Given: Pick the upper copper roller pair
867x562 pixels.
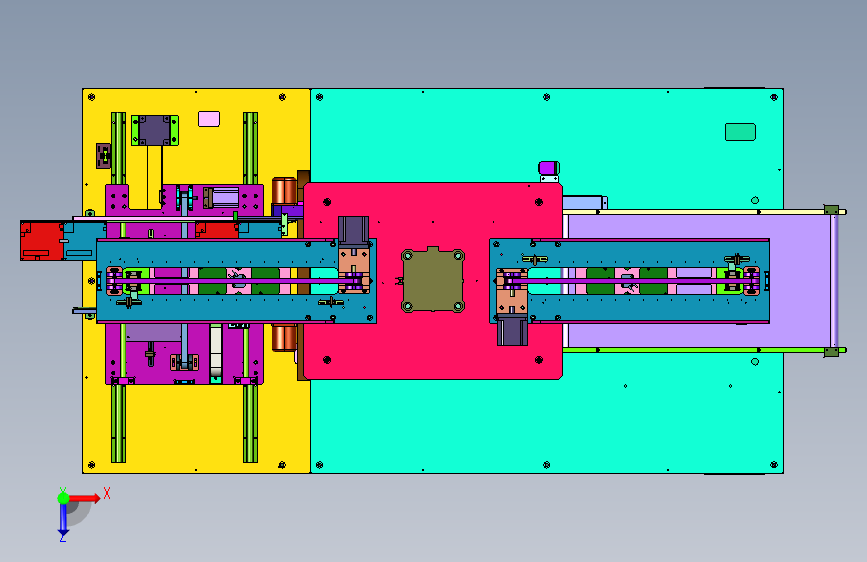Looking at the screenshot, I should point(285,191).
